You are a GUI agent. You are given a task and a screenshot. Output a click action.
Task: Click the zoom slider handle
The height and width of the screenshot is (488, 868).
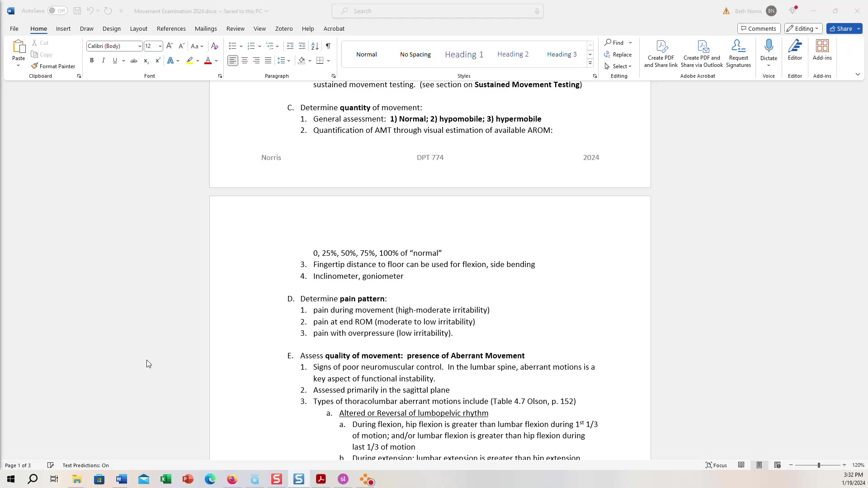[x=818, y=465]
